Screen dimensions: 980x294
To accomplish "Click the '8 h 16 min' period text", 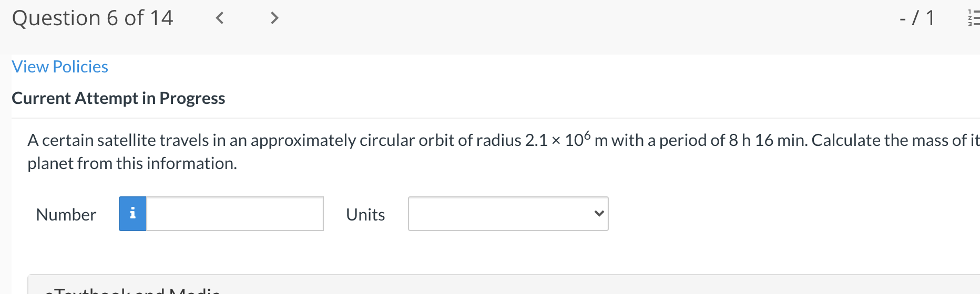I will coord(768,140).
